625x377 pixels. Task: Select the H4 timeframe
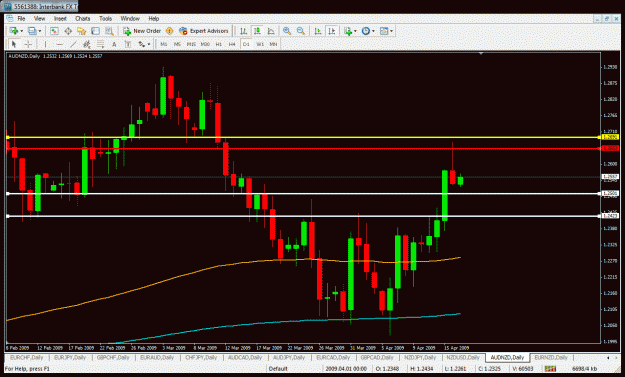click(x=232, y=44)
